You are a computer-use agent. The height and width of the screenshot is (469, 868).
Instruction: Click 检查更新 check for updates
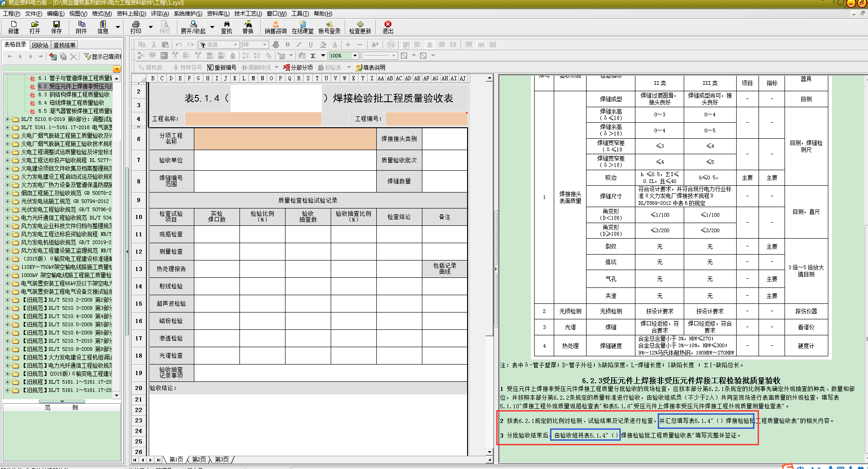(x=360, y=27)
